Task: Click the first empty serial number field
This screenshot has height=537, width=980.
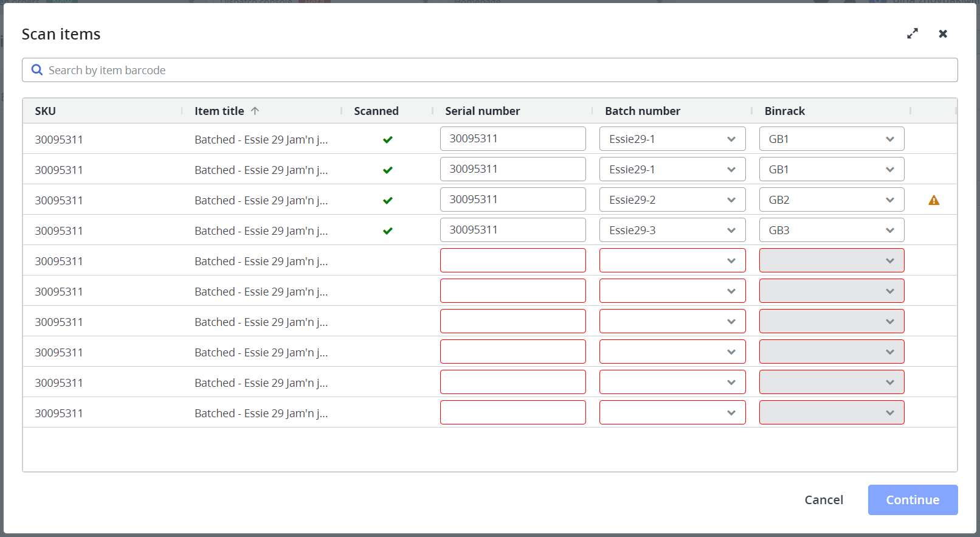Action: (x=512, y=261)
